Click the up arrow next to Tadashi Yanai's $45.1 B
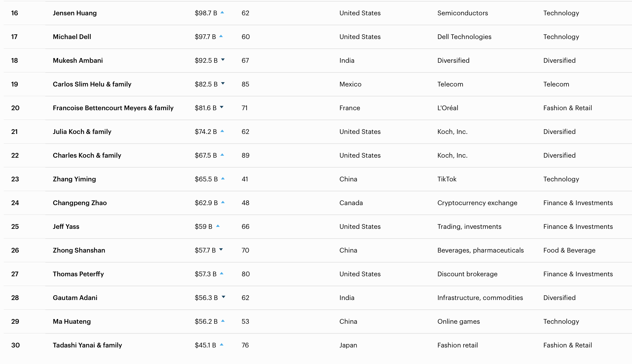Screen dimensions: 632x364 [x=222, y=345]
